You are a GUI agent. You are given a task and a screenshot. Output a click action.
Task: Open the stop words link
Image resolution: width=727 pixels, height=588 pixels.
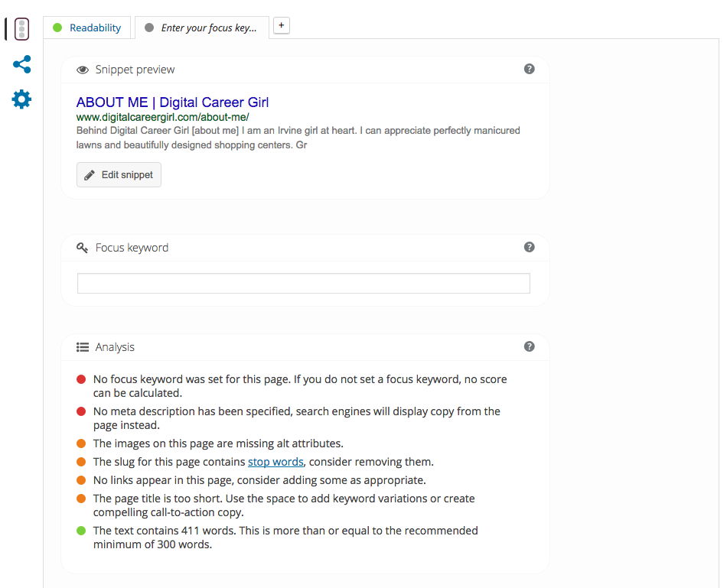[275, 462]
